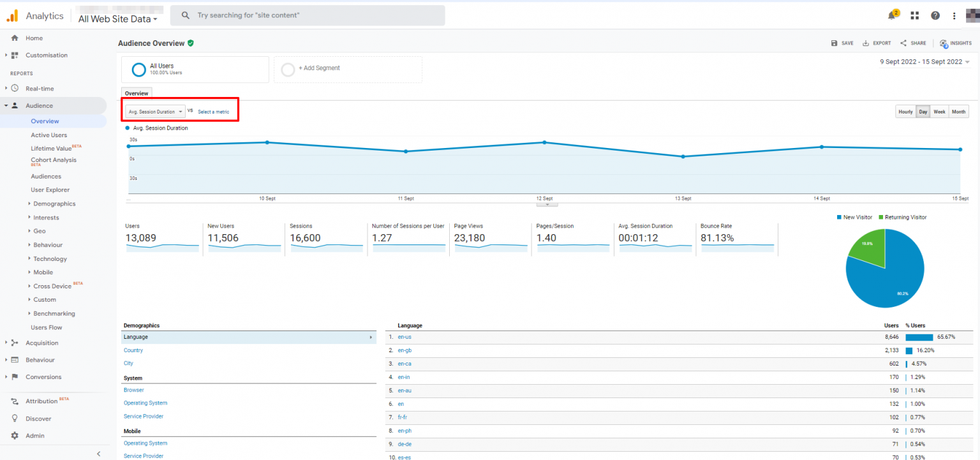Click Select a metric to compare
This screenshot has height=460, width=980.
213,111
